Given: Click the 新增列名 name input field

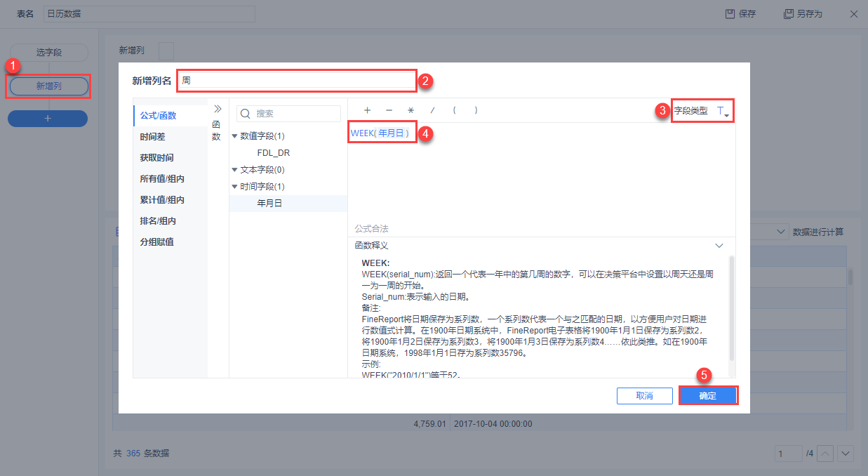Looking at the screenshot, I should pos(297,80).
